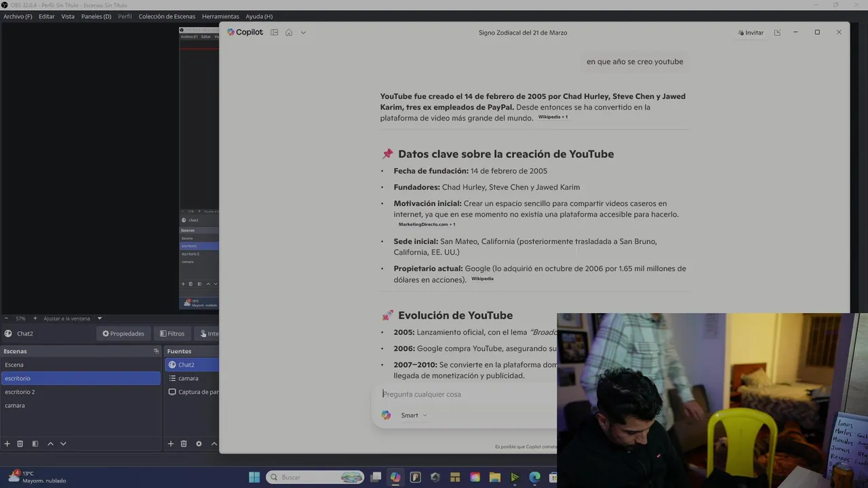
Task: Open Microsoft Edge from the taskbar
Action: click(534, 477)
